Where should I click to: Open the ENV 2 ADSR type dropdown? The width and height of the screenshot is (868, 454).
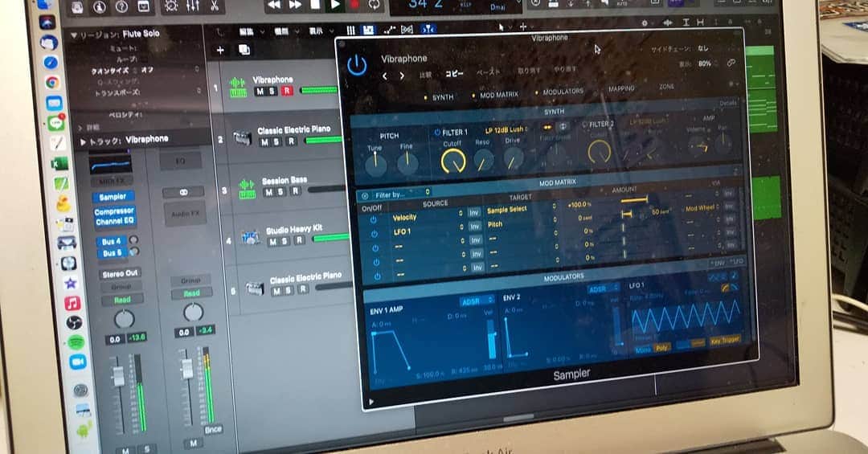[604, 289]
